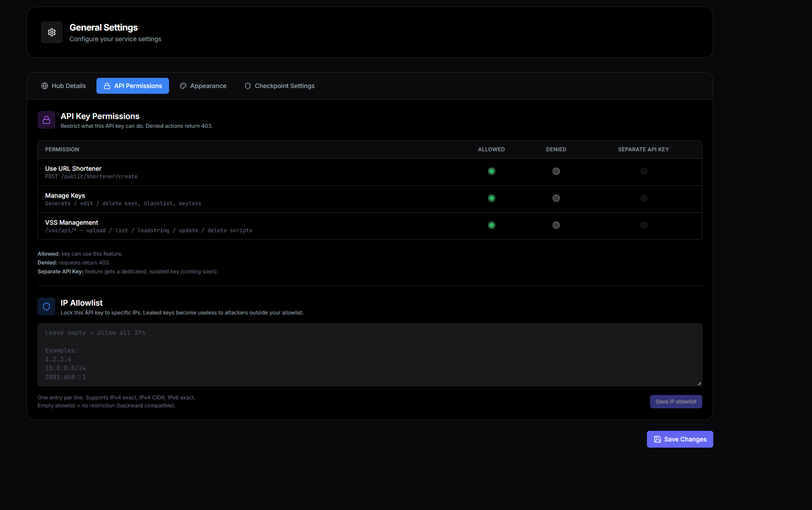Click 'Lock this API key to specific IPs' text
This screenshot has height=510, width=812.
pos(182,313)
